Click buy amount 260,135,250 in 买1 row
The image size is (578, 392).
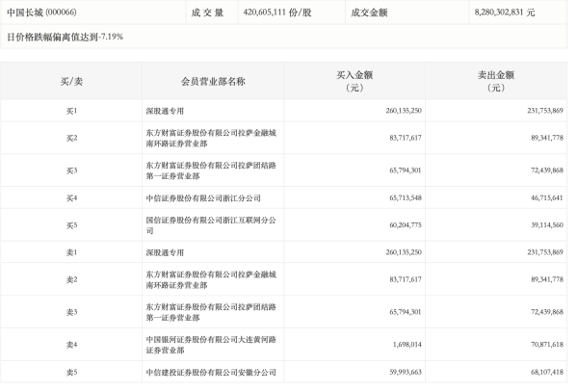coord(404,111)
